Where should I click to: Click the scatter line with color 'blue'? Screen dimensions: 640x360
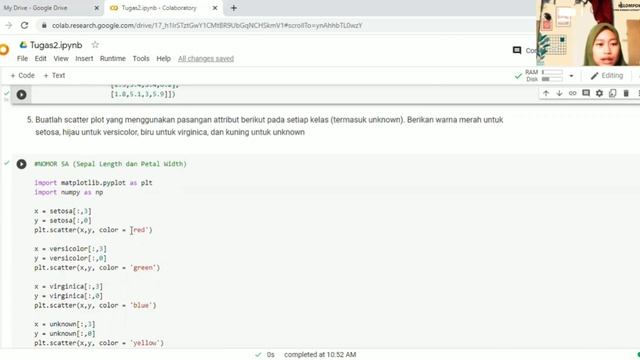(x=95, y=305)
